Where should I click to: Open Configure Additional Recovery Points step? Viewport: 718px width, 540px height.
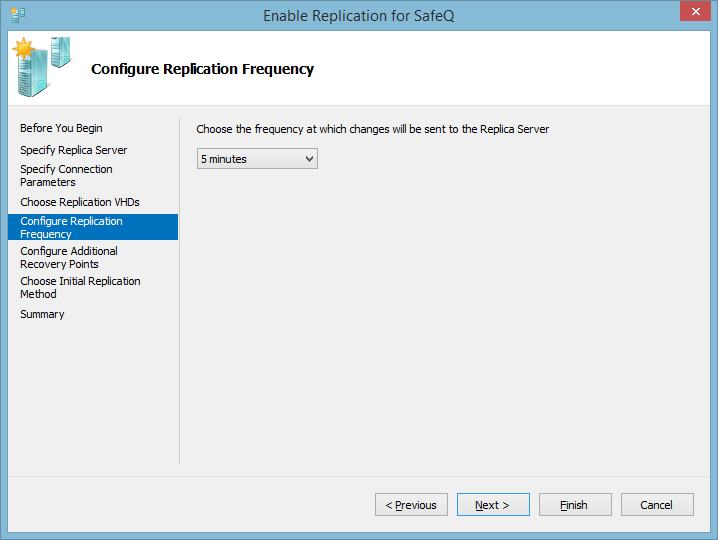pos(69,257)
